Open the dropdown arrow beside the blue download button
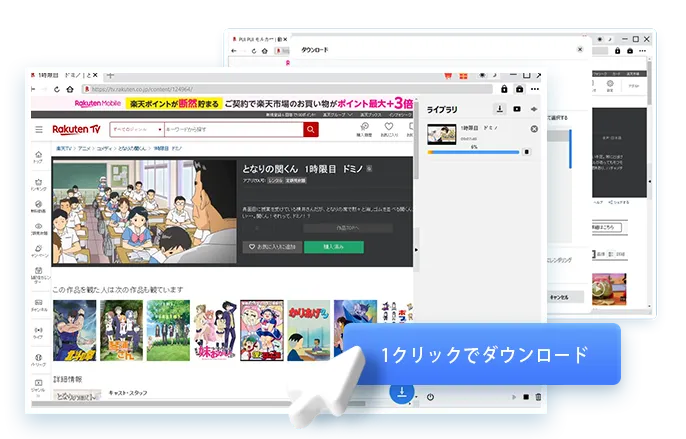The height and width of the screenshot is (439, 686). [x=416, y=397]
